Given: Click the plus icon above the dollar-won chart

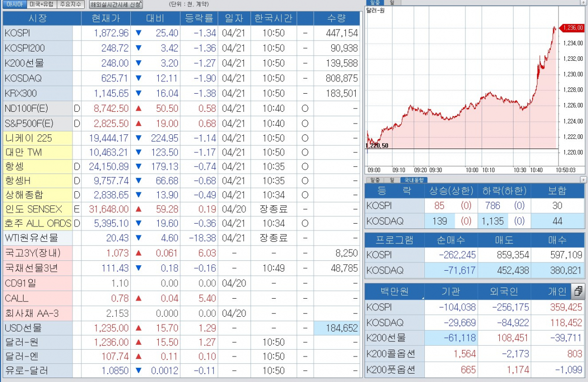Looking at the screenshot, I should pos(583,2).
